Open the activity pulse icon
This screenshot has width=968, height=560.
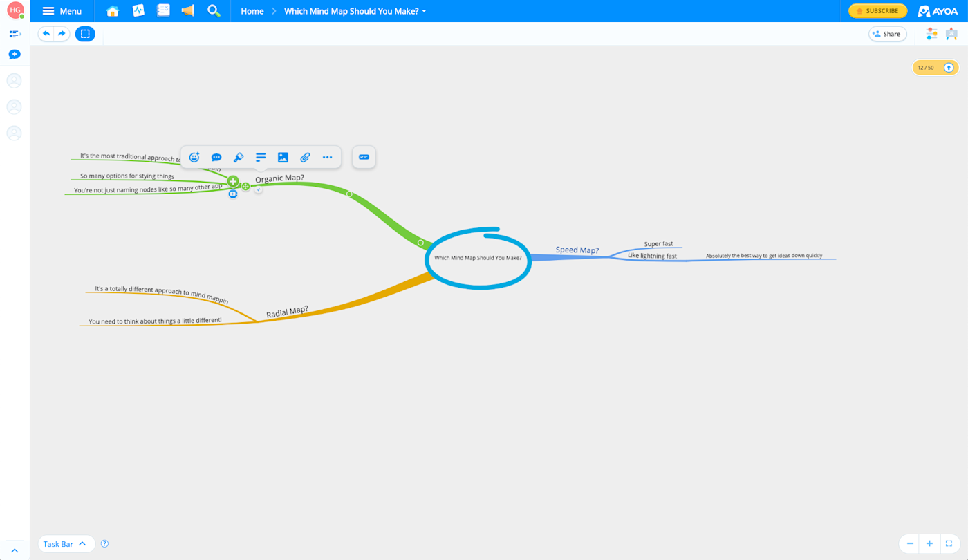(x=138, y=11)
